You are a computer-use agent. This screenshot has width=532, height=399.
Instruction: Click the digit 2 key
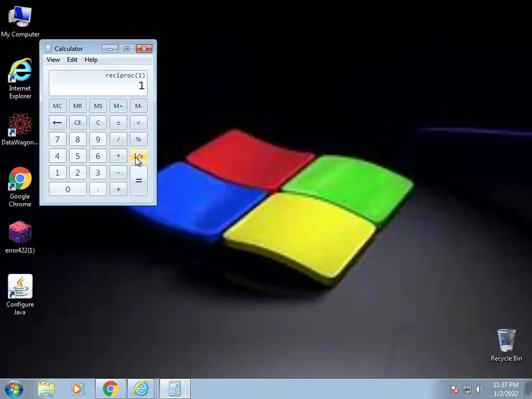tap(78, 172)
